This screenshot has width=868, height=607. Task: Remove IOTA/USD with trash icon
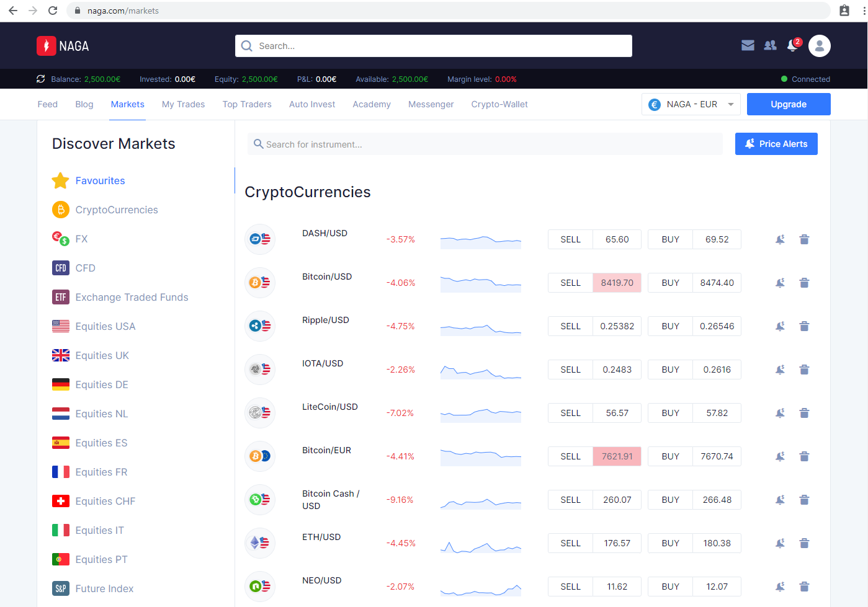tap(804, 370)
